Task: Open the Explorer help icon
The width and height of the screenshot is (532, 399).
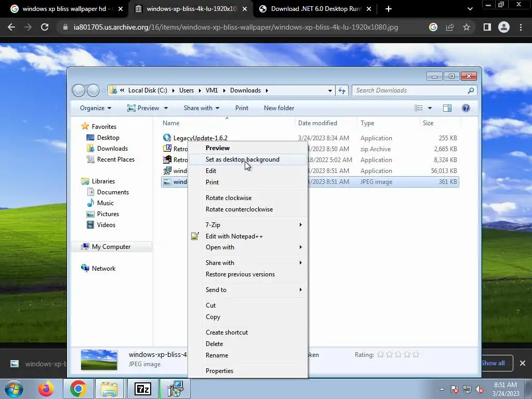Action: 466,108
